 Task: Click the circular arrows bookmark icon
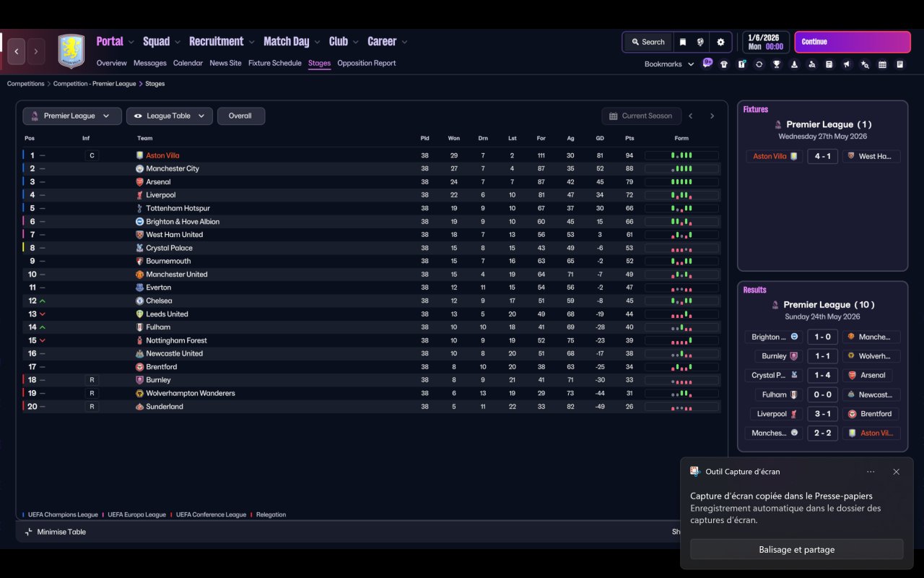point(759,64)
